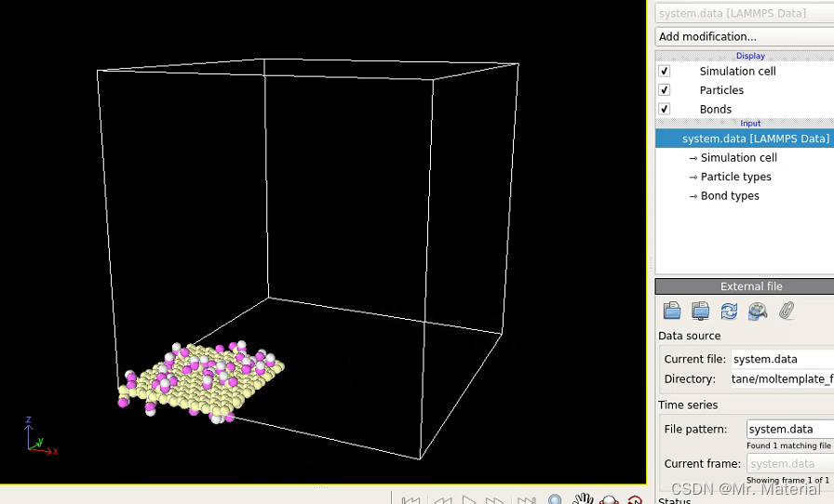Step forward to the next animation frame
The image size is (834, 504).
click(494, 500)
